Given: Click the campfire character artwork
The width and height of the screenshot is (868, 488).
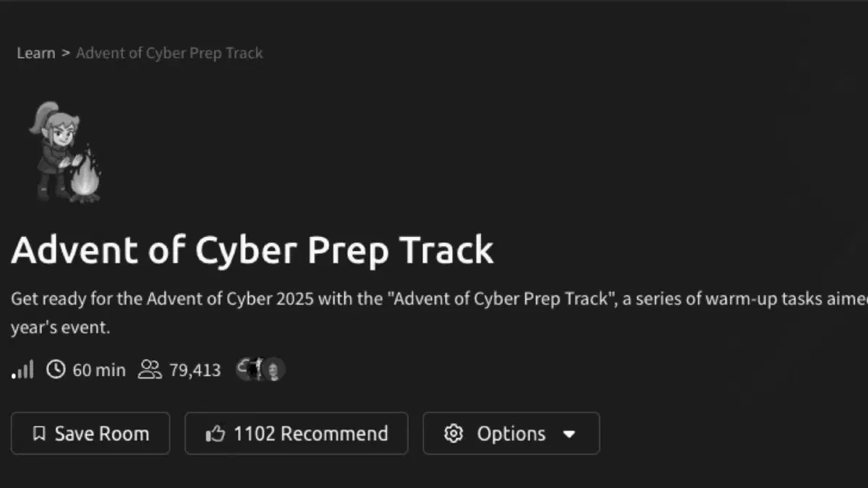Looking at the screenshot, I should tap(65, 152).
